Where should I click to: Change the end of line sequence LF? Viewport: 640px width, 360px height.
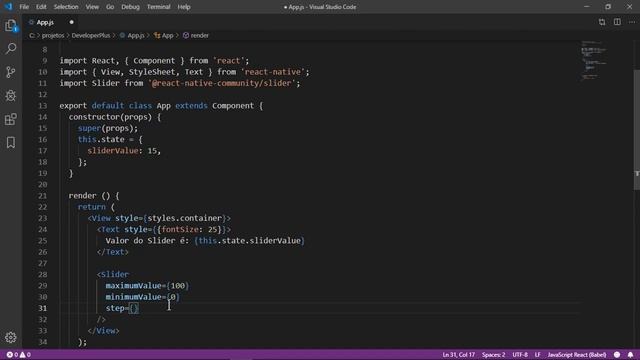(x=538, y=355)
